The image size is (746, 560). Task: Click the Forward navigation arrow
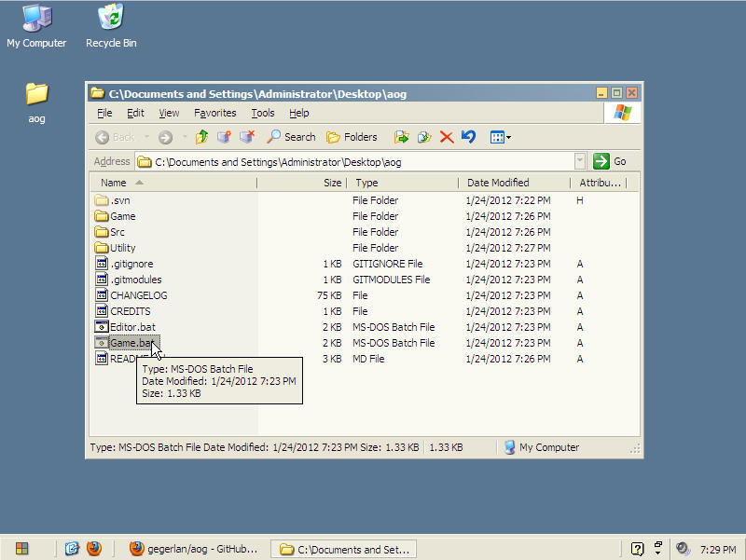coord(165,137)
